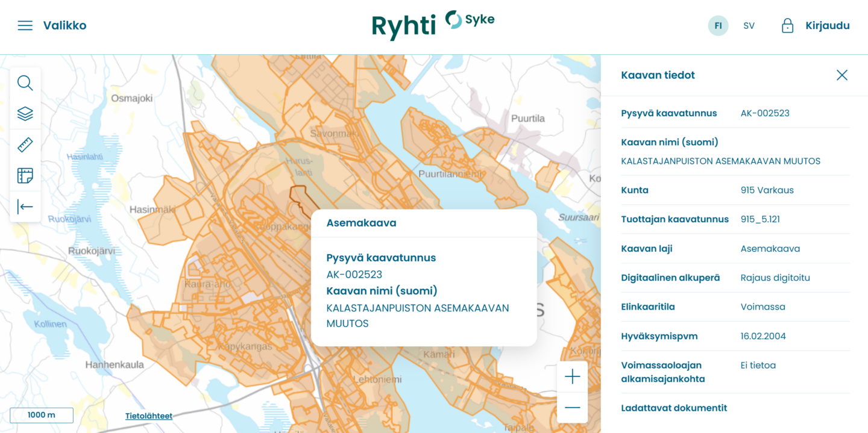Click the Ei tietoa value
This screenshot has height=433, width=868.
pyautogui.click(x=758, y=365)
